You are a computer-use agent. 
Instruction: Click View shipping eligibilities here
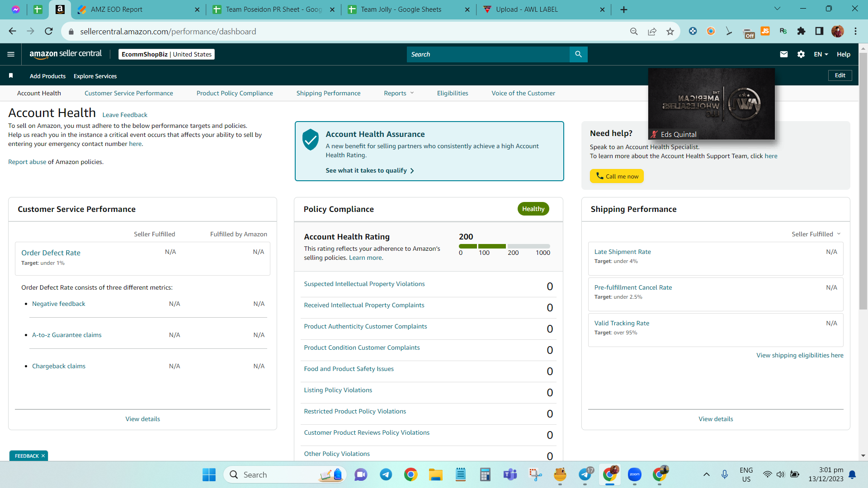click(x=800, y=355)
